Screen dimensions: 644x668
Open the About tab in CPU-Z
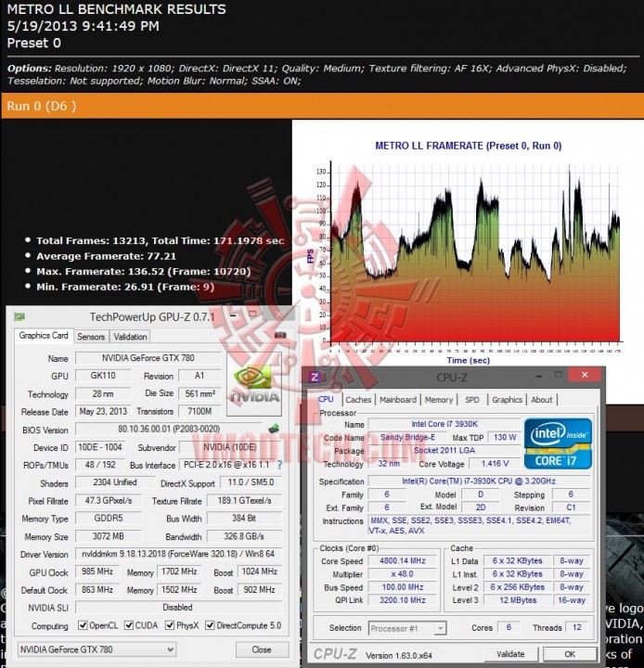(x=542, y=400)
